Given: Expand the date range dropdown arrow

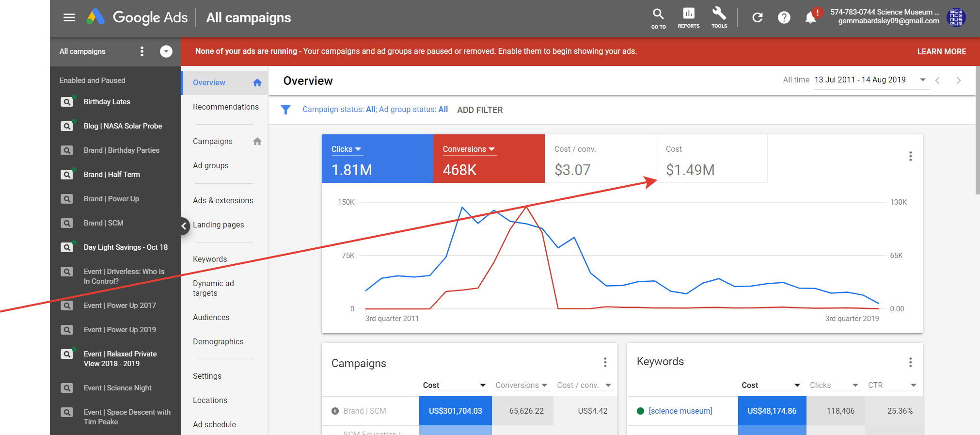Looking at the screenshot, I should pos(923,80).
